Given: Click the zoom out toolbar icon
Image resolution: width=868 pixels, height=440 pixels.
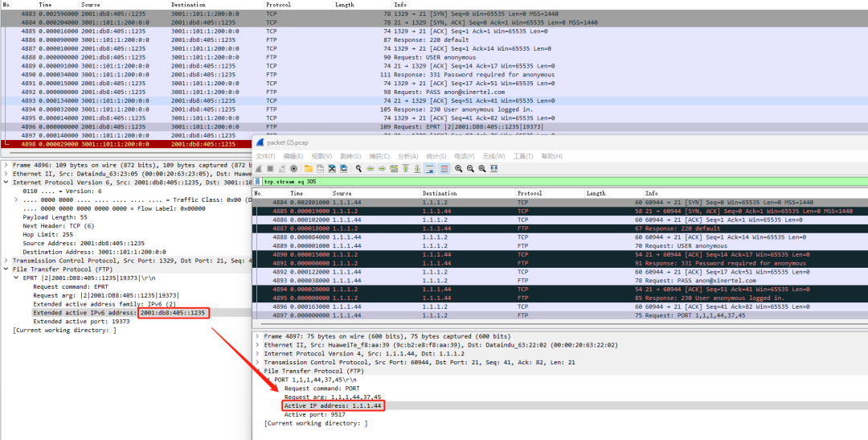Looking at the screenshot, I should coord(470,169).
